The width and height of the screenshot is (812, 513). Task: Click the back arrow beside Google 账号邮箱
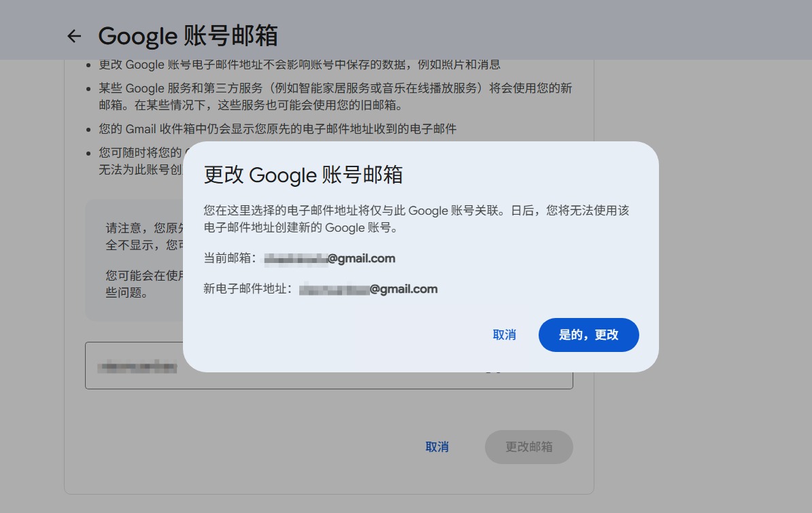[x=74, y=36]
